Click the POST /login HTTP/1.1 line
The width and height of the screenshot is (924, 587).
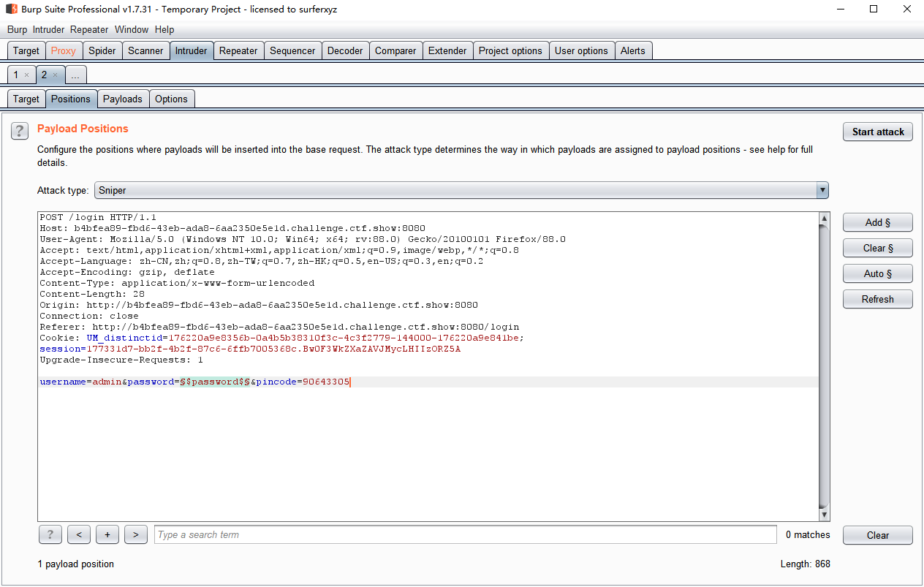pyautogui.click(x=98, y=217)
